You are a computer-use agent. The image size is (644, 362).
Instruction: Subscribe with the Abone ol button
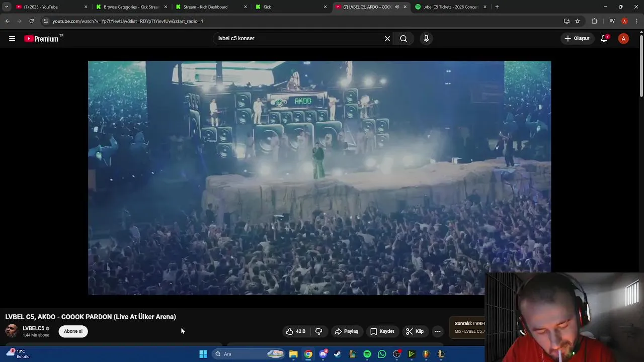[x=73, y=331]
